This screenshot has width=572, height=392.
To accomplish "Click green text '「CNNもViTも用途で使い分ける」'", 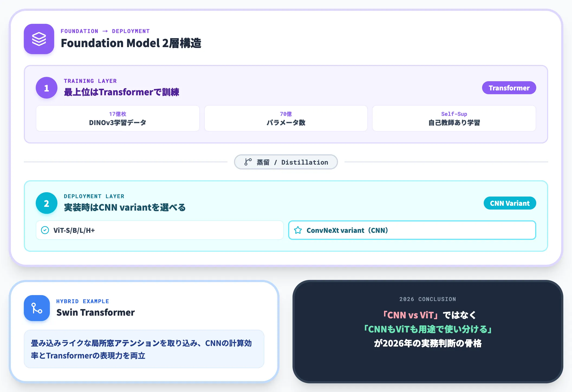I will (428, 329).
